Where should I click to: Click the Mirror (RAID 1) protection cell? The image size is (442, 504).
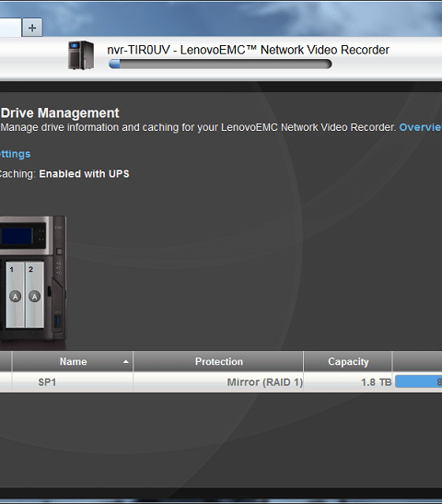[x=218, y=382]
